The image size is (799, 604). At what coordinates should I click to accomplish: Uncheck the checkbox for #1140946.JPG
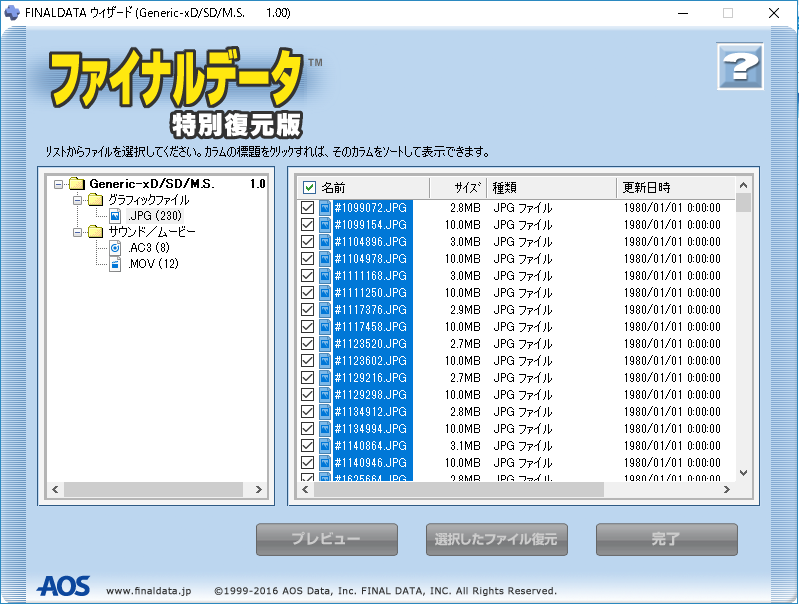[x=307, y=463]
